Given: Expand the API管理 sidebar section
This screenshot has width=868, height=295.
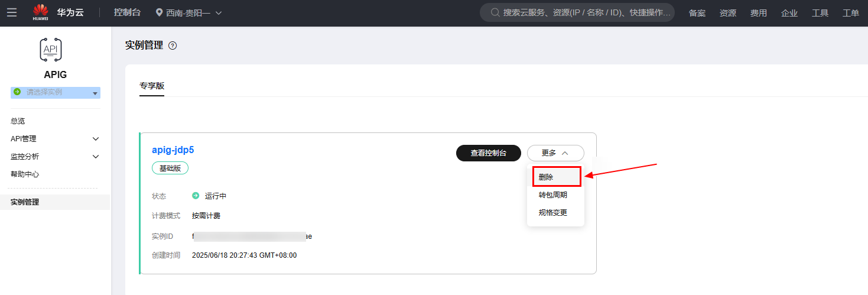Looking at the screenshot, I should pos(55,139).
